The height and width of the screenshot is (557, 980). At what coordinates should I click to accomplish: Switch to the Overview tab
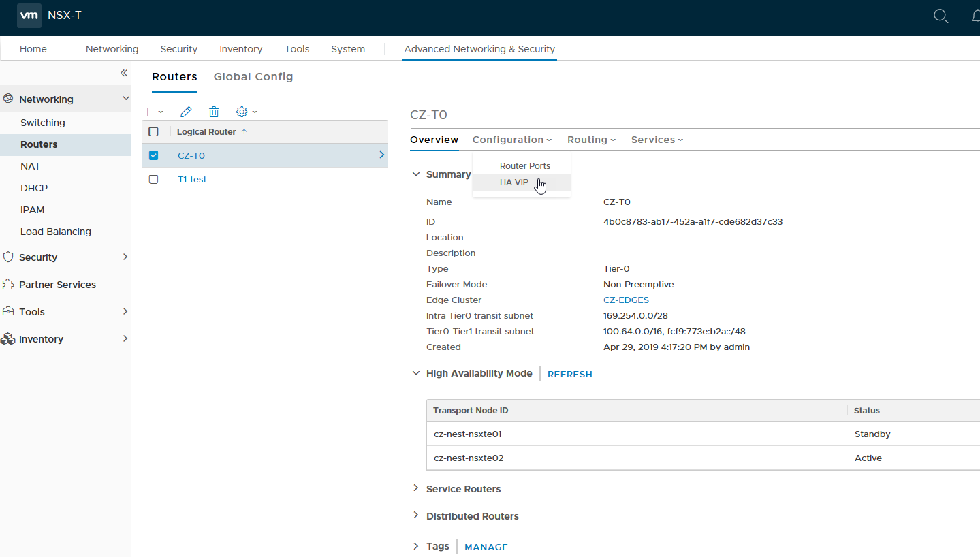click(434, 140)
